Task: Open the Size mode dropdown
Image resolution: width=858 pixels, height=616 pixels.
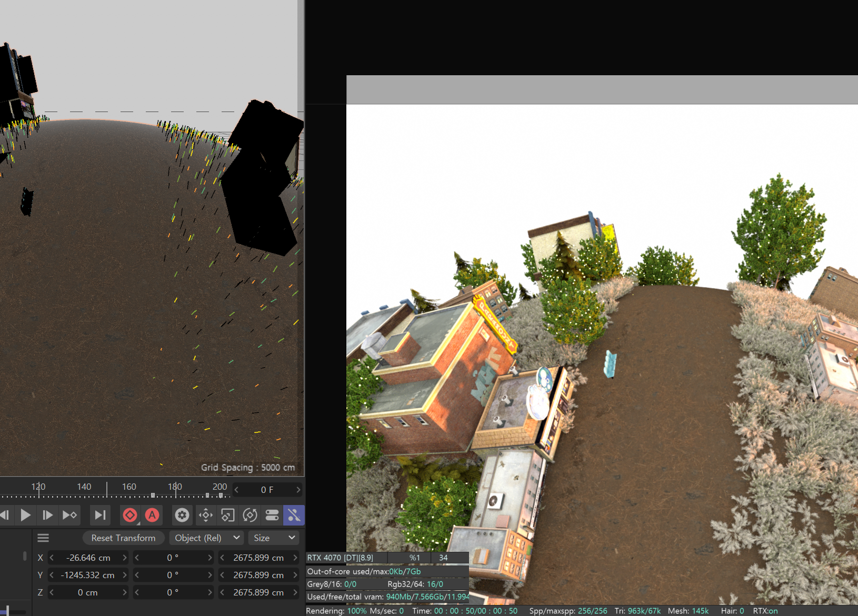Action: coord(274,538)
